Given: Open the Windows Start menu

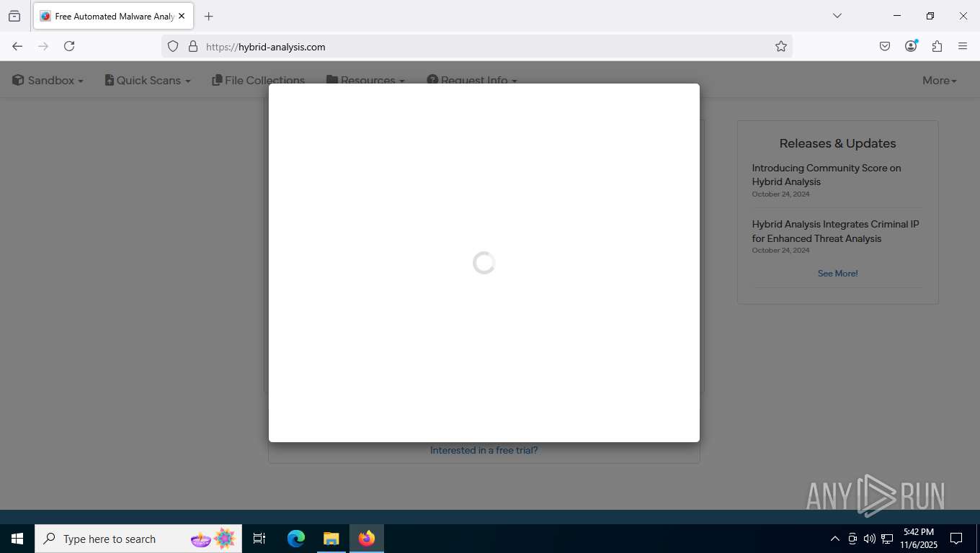Looking at the screenshot, I should click(x=17, y=539).
